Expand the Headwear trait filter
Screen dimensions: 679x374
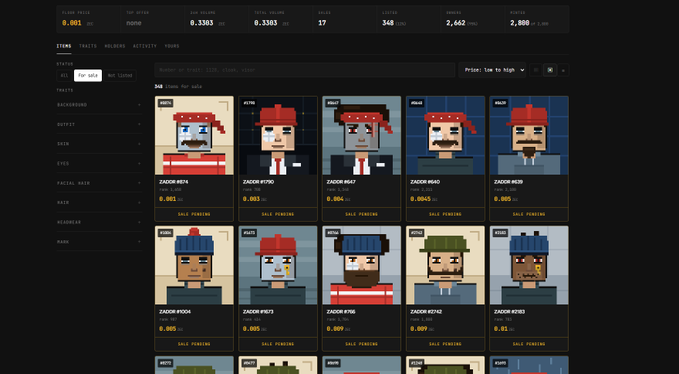coord(99,222)
